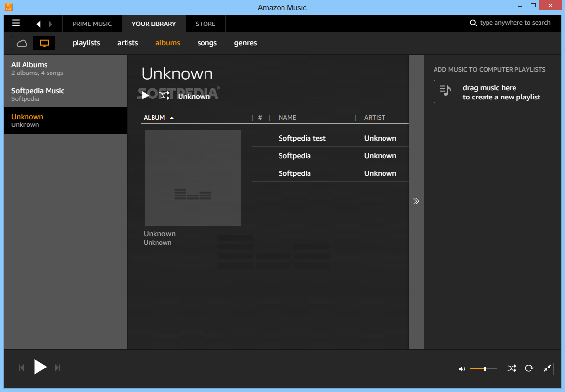Click Amazon Music app icon in title bar
This screenshot has width=565, height=392.
coord(8,7)
